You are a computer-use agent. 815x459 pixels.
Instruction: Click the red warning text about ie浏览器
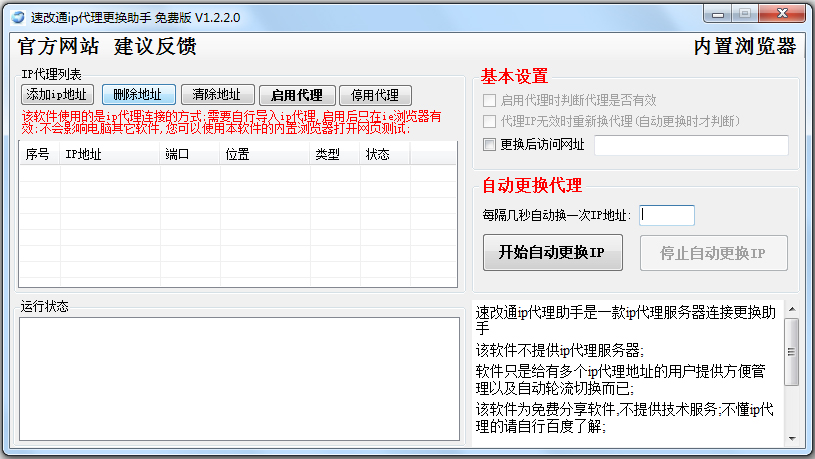click(231, 122)
